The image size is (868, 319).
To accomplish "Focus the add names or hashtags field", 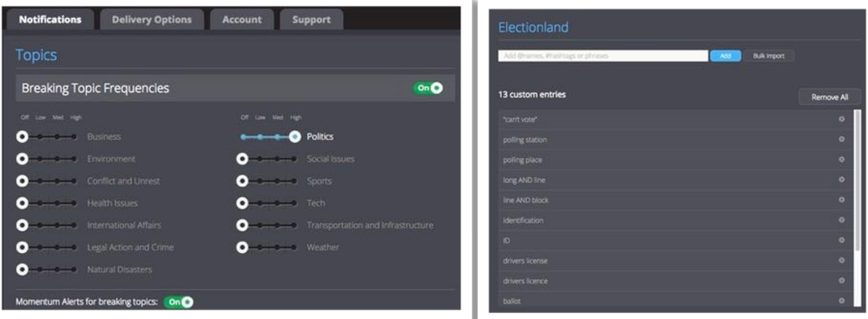I will click(x=603, y=56).
